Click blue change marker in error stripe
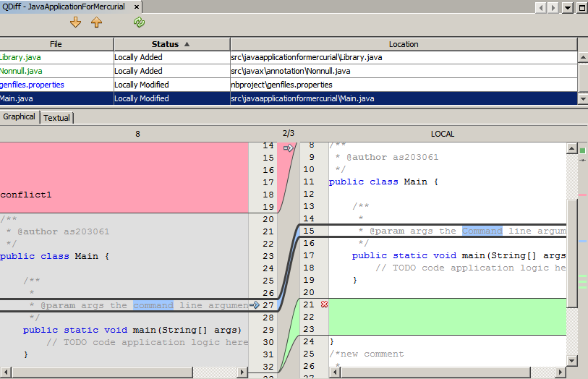Viewport: 588px width, 379px height. point(582,241)
